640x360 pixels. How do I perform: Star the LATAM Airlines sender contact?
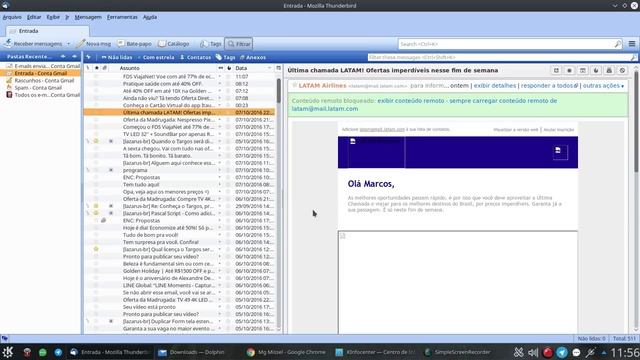point(294,85)
